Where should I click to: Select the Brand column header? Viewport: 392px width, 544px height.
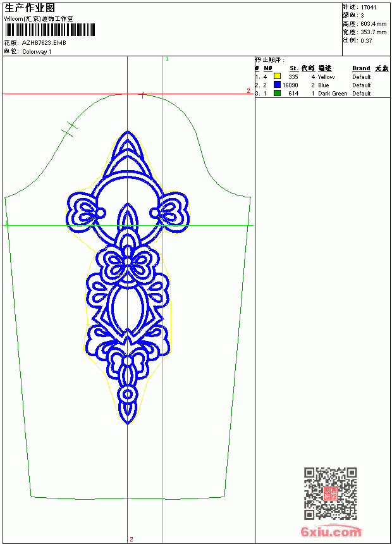click(x=361, y=68)
